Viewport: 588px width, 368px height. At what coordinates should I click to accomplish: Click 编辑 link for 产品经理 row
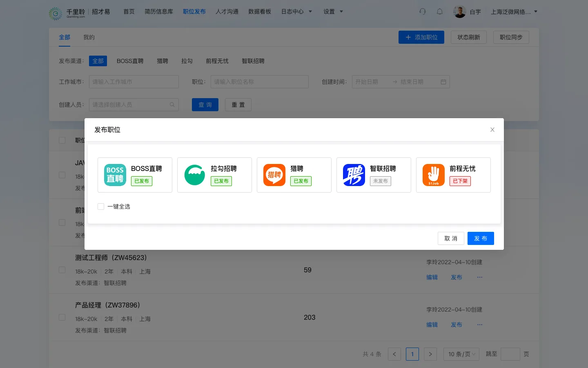[x=432, y=325]
